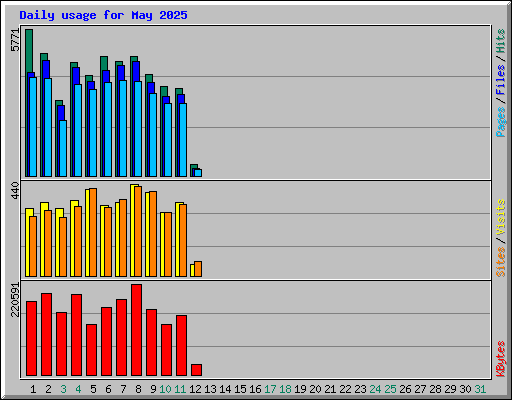The image size is (512, 400).
Task: Click the red KBytes bar for day 5
Action: pos(91,350)
